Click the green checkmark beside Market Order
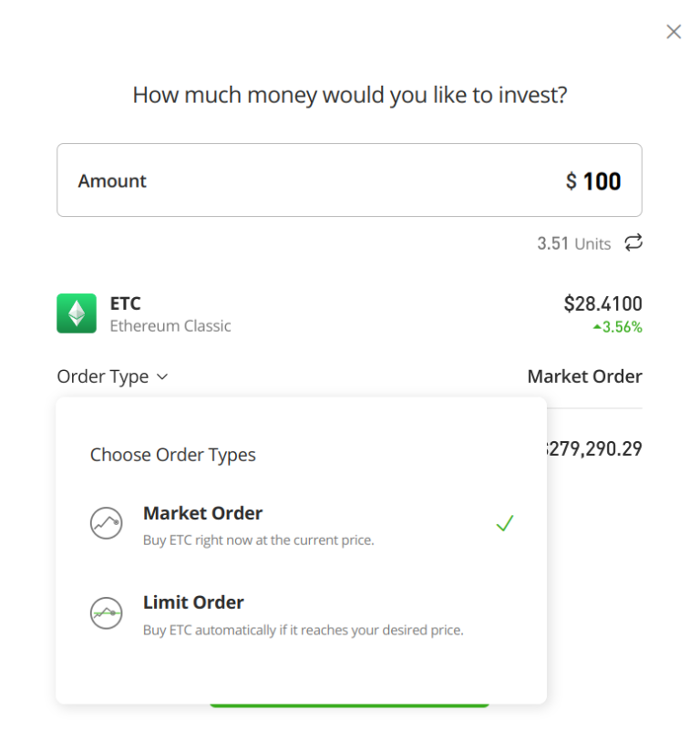 coord(504,522)
